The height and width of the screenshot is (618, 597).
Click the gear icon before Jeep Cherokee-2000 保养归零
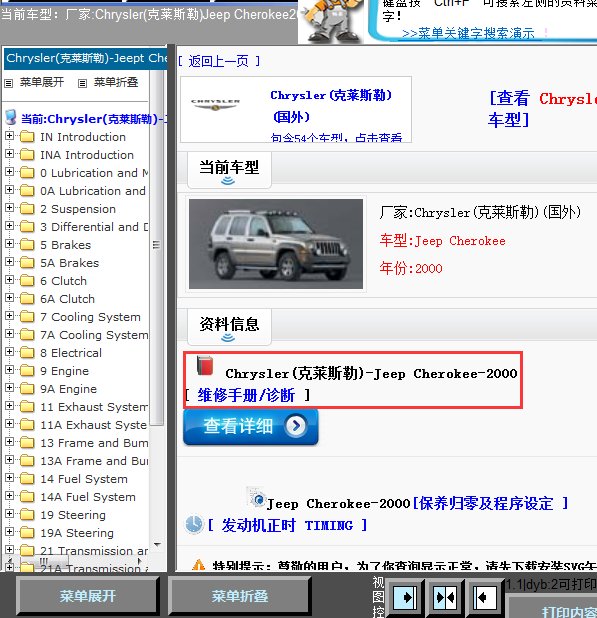(257, 497)
